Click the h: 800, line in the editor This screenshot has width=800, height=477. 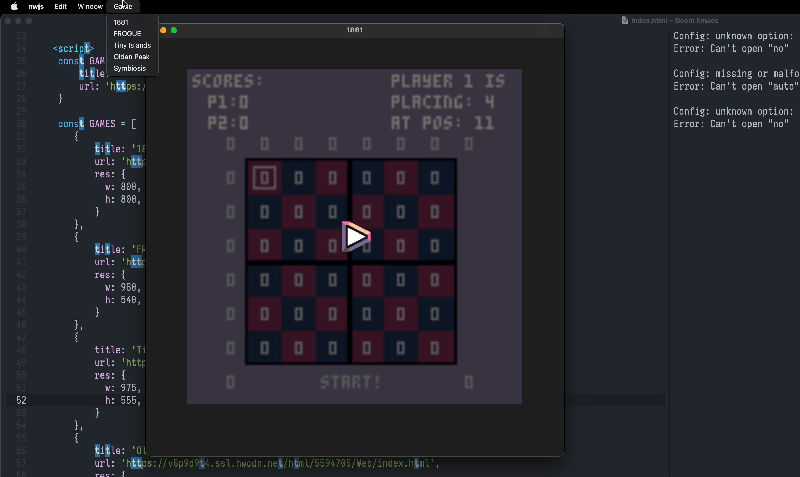point(122,199)
